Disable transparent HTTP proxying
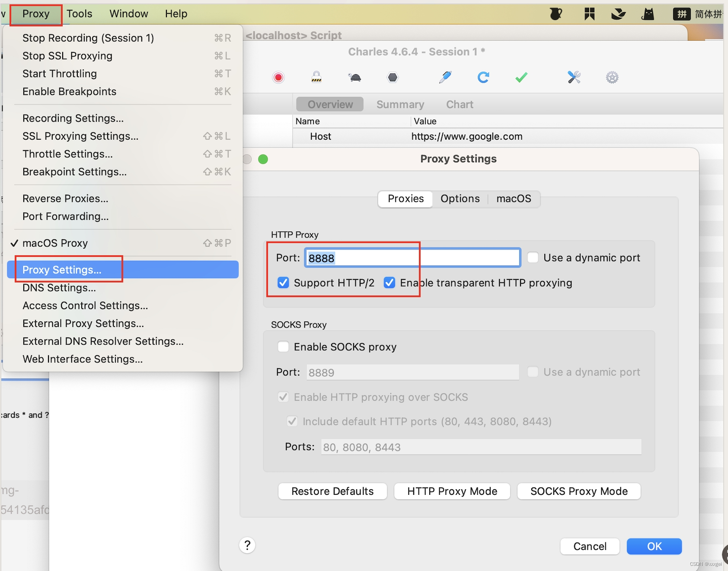Screen dimensions: 728x571 [389, 282]
